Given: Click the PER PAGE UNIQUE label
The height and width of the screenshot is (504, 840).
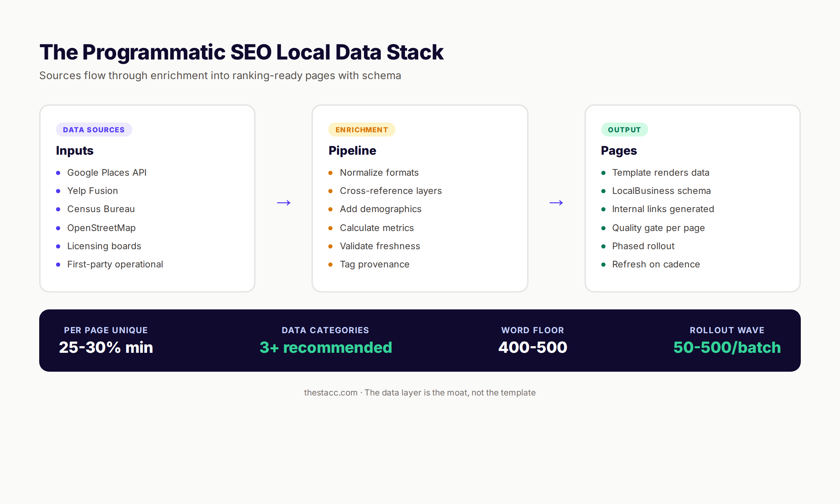Looking at the screenshot, I should [x=106, y=330].
